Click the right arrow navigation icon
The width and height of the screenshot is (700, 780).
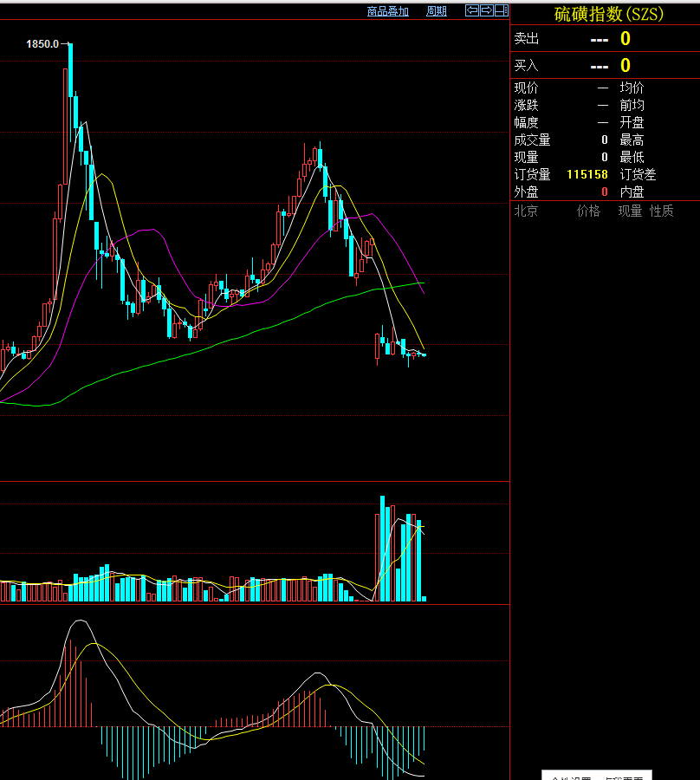tap(486, 10)
